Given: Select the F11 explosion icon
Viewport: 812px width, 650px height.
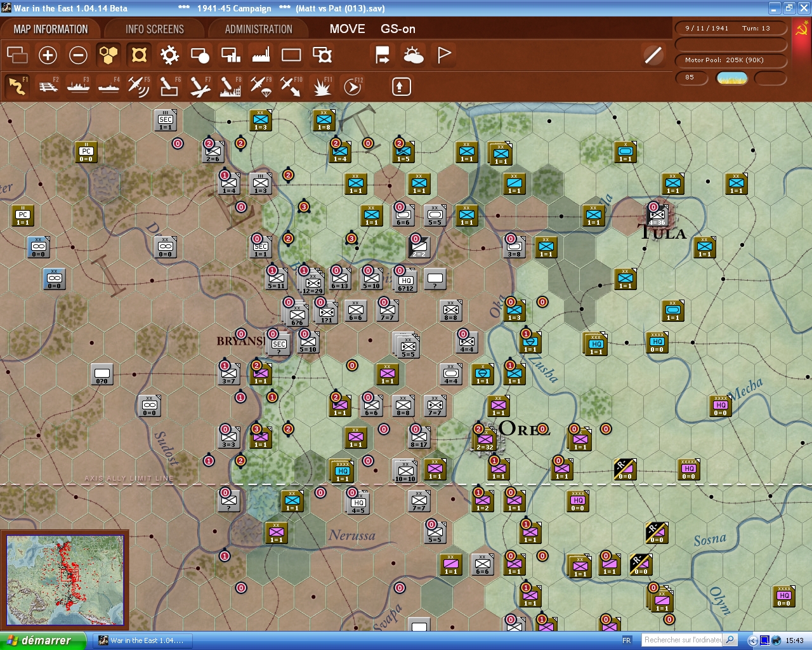Looking at the screenshot, I should coord(322,86).
